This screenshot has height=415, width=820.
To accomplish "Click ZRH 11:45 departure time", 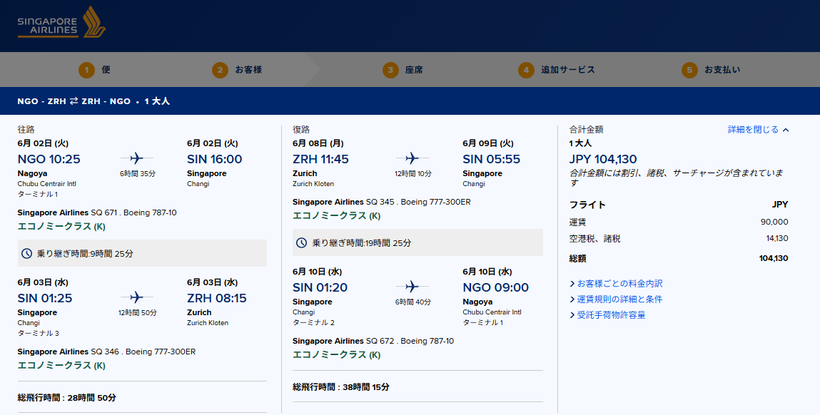I will [321, 159].
